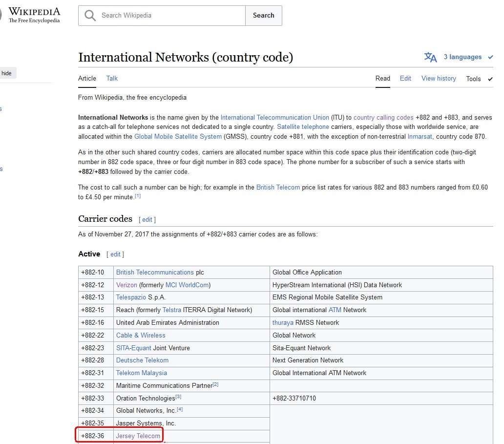
Task: Click the Search button
Action: (x=264, y=16)
